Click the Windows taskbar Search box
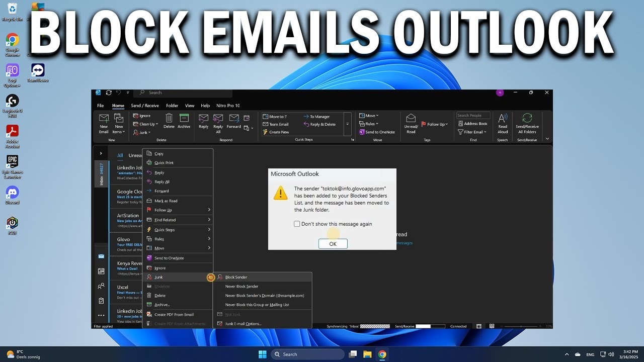The height and width of the screenshot is (362, 644). click(307, 354)
